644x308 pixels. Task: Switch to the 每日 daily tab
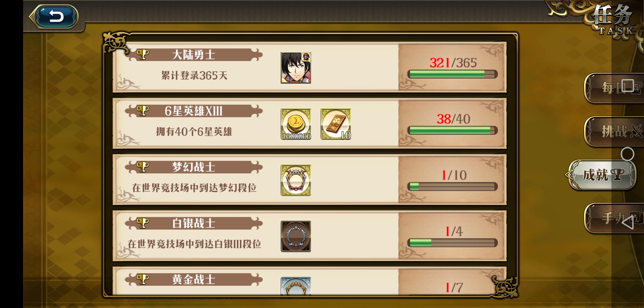tap(613, 88)
